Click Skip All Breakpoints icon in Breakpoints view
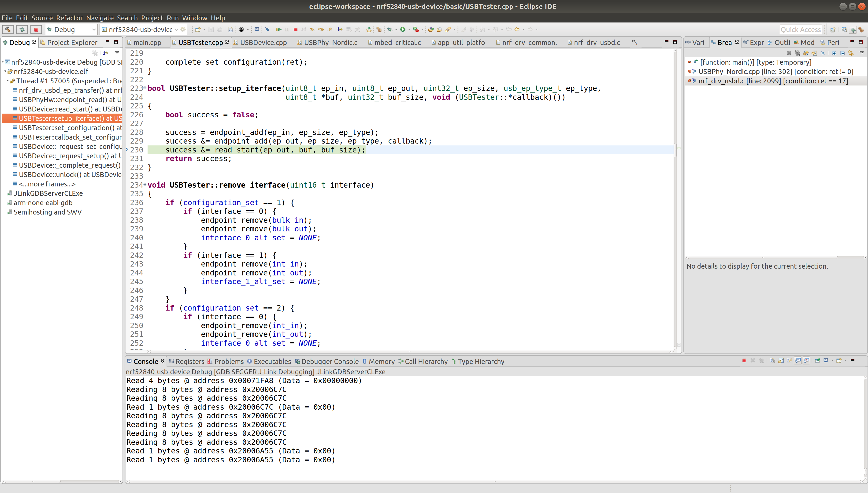This screenshot has height=493, width=868. point(823,53)
